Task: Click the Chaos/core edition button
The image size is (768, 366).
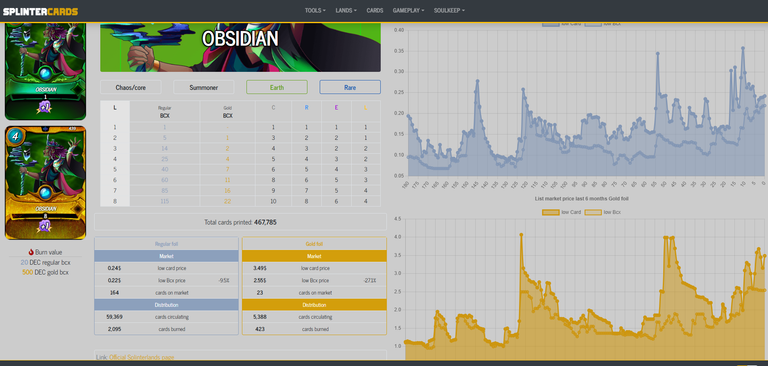Action: click(x=131, y=88)
